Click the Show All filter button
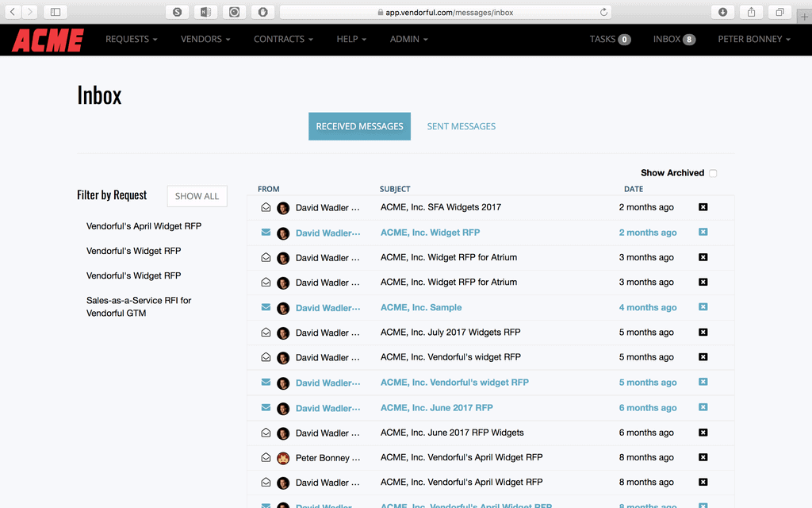Viewport: 812px width, 508px height. click(x=197, y=197)
